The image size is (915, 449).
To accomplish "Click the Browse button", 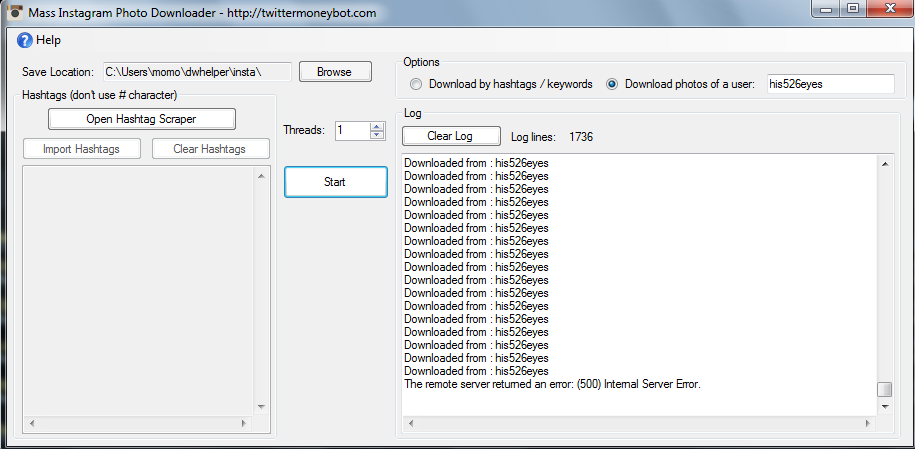I will point(335,72).
